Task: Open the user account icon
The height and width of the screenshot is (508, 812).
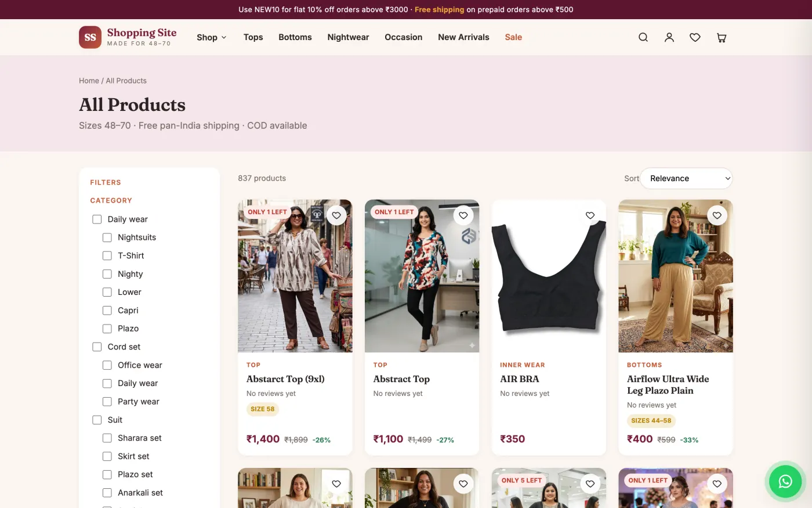Action: pos(669,37)
